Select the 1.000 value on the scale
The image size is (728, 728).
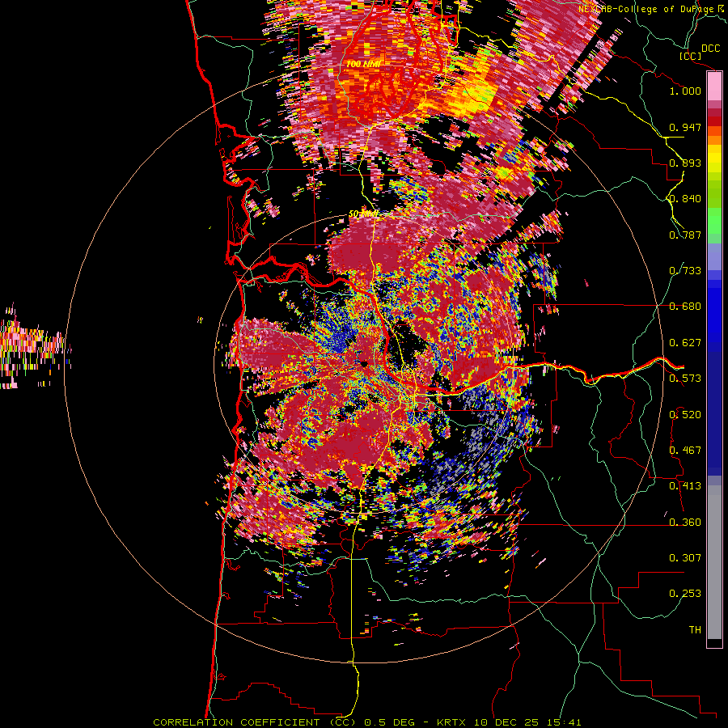[685, 91]
